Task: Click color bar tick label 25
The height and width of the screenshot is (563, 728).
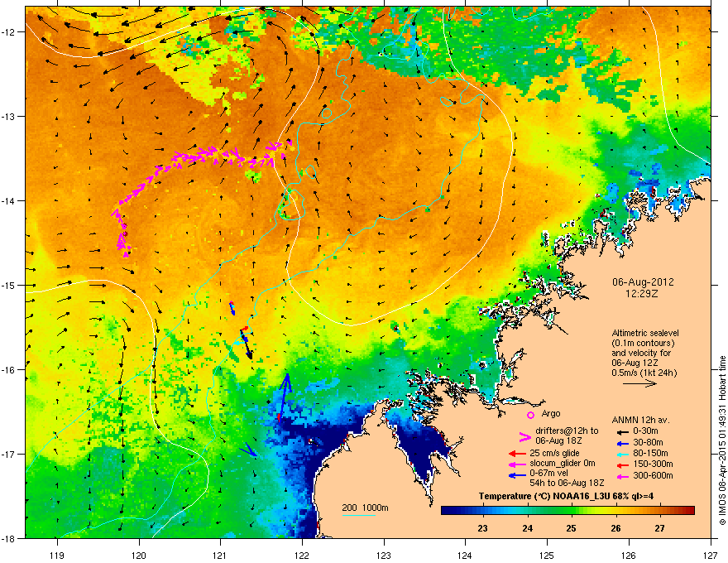Action: click(x=571, y=528)
